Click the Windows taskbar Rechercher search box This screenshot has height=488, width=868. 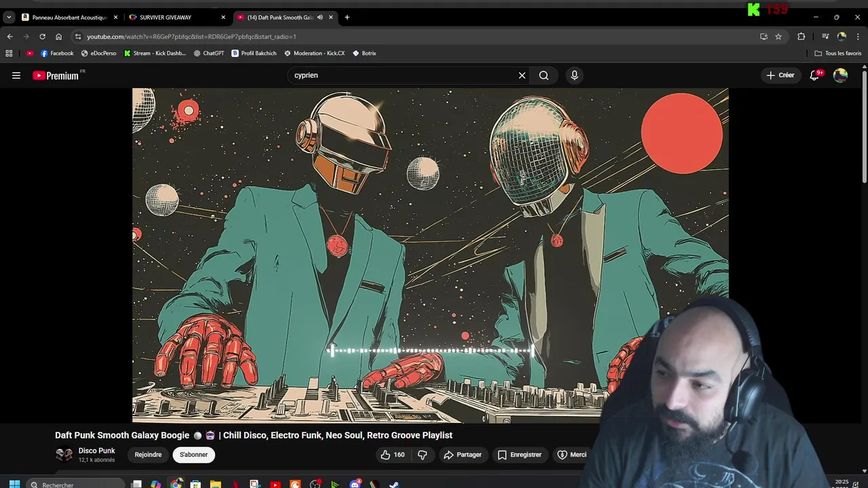tap(75, 484)
